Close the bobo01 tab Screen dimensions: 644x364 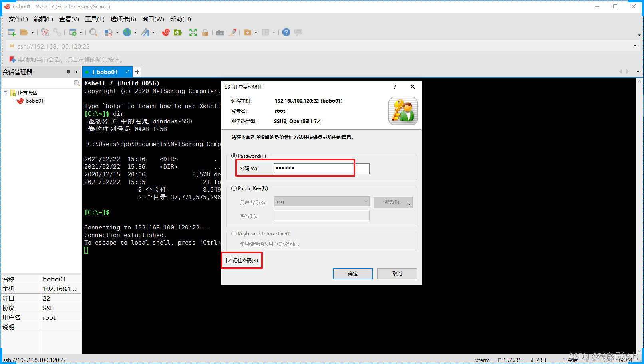click(127, 72)
